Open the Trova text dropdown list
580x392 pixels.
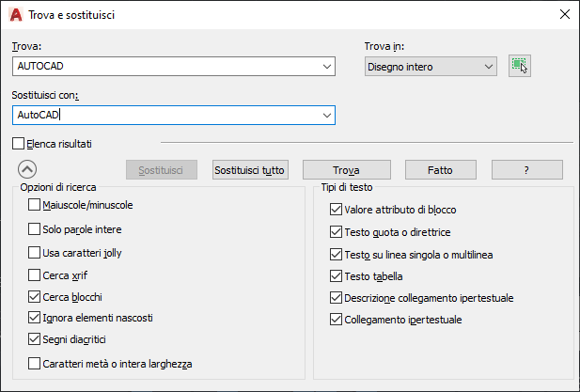(x=327, y=67)
